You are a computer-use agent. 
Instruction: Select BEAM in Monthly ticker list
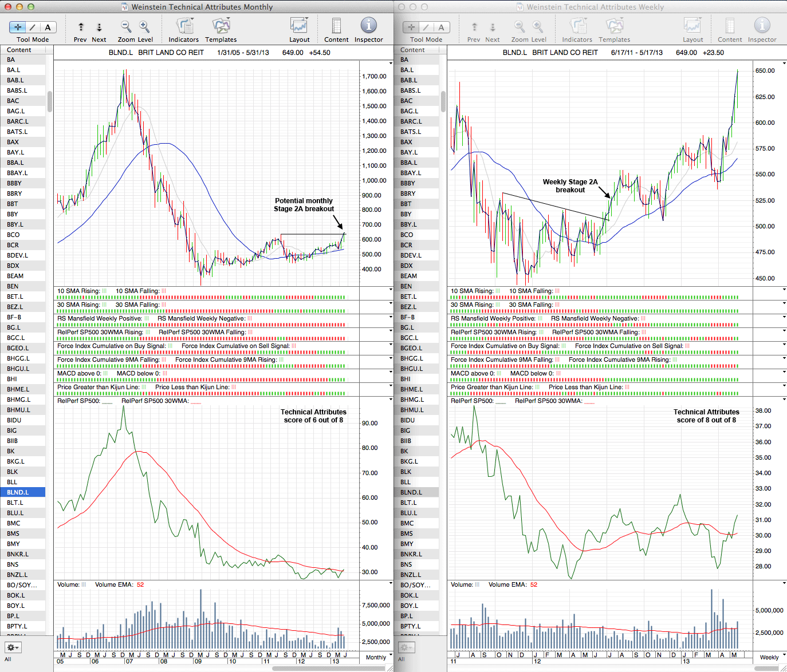coord(23,276)
